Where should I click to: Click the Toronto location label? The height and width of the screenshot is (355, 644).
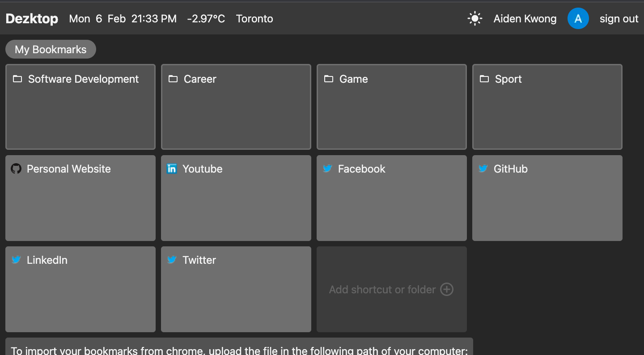click(x=254, y=19)
